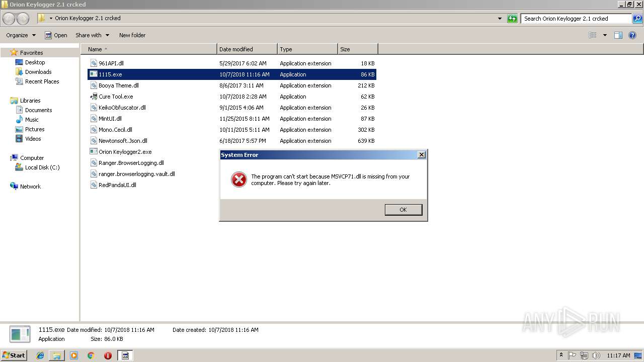Select the Cure Tool.exe icon
The image size is (644, 362).
click(x=94, y=97)
